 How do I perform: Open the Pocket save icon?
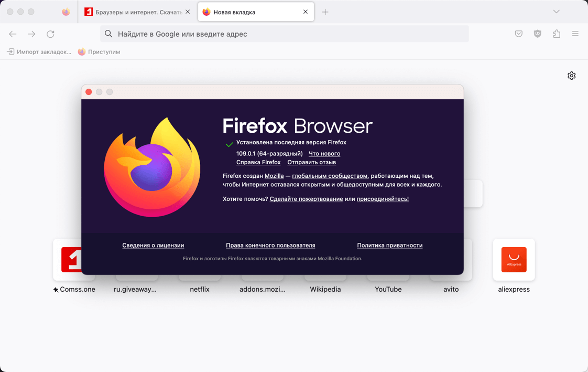point(519,34)
